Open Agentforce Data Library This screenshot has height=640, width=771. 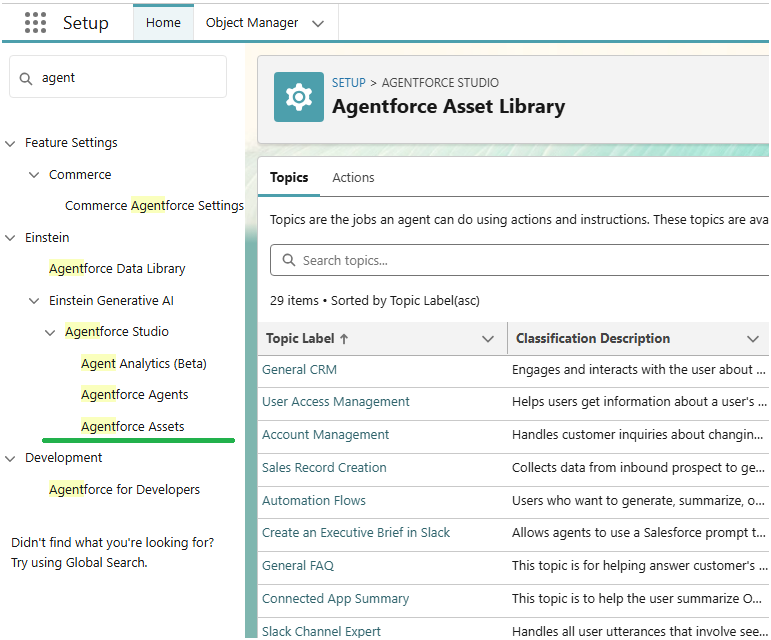pos(117,269)
